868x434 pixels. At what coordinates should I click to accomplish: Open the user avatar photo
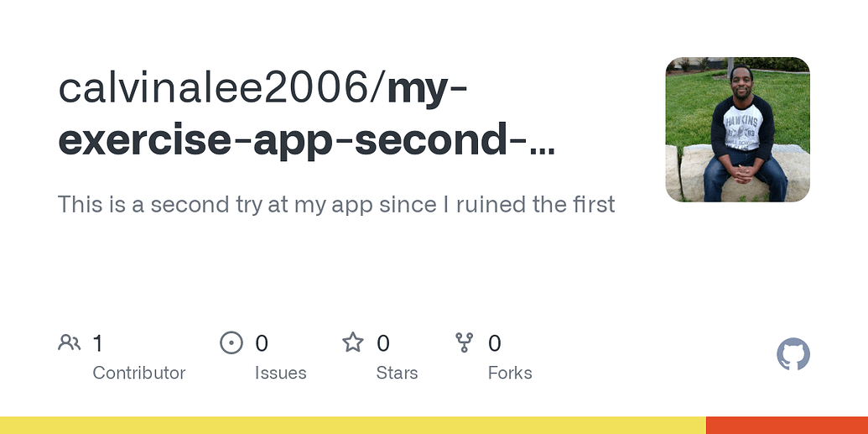[x=737, y=129]
